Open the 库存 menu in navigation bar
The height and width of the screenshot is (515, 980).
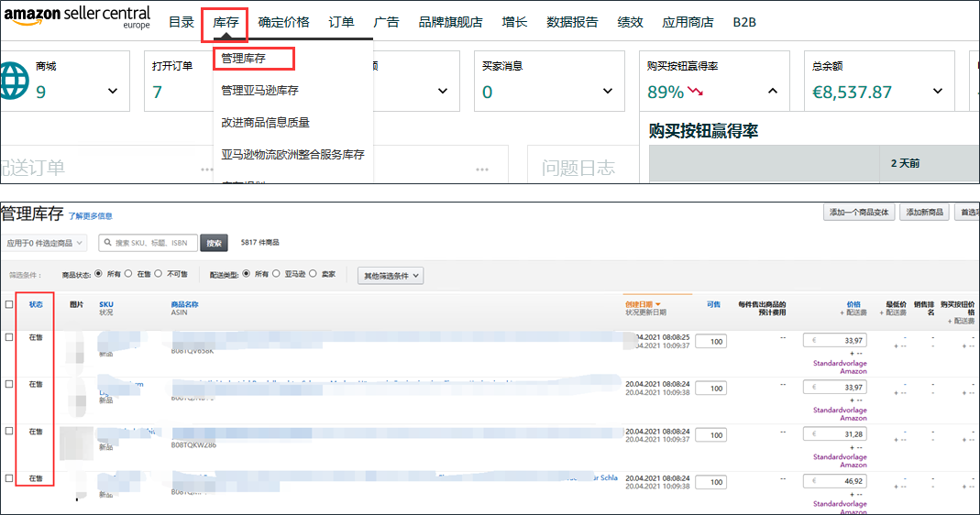[x=226, y=22]
